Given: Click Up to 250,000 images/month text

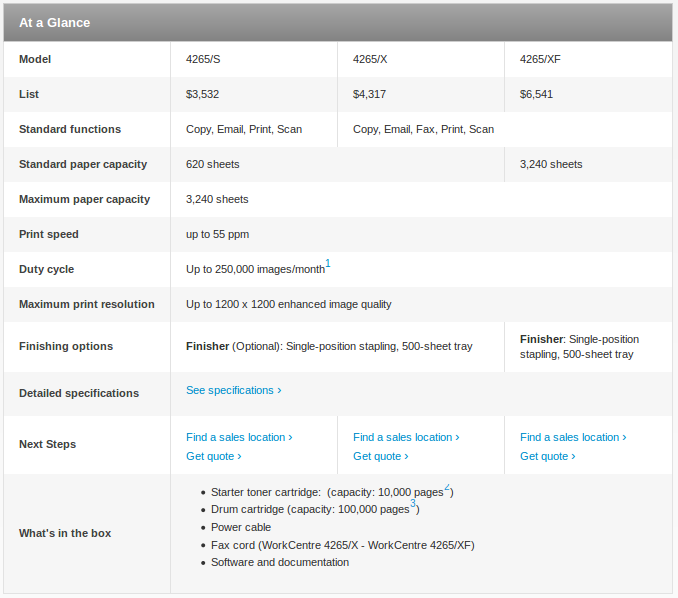Looking at the screenshot, I should pos(255,269).
